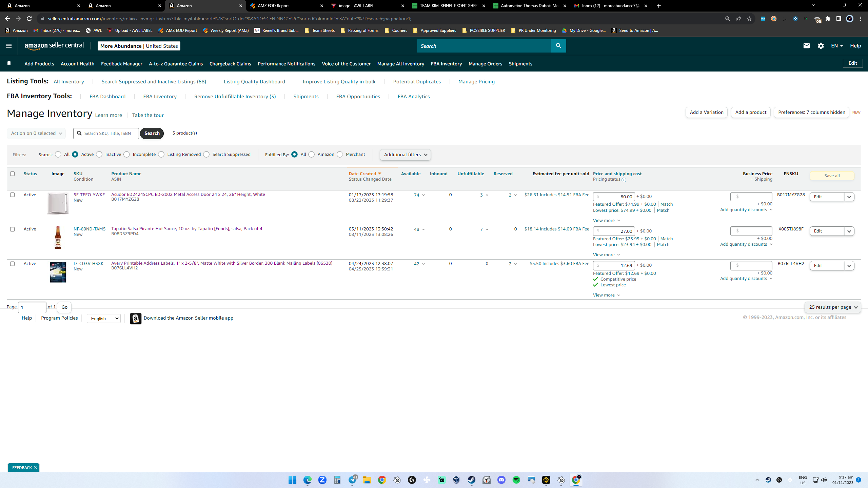
Task: Open Preferences: 7 columns hidden
Action: [811, 113]
